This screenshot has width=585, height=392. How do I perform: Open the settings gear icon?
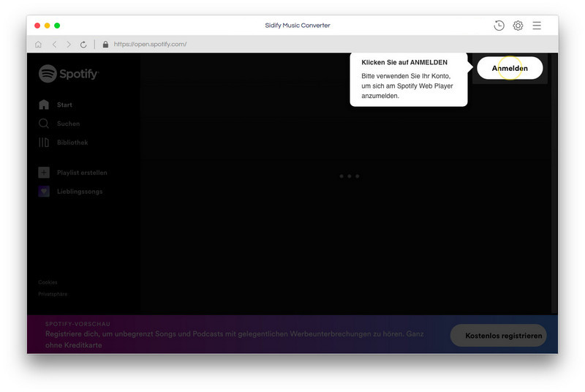518,26
